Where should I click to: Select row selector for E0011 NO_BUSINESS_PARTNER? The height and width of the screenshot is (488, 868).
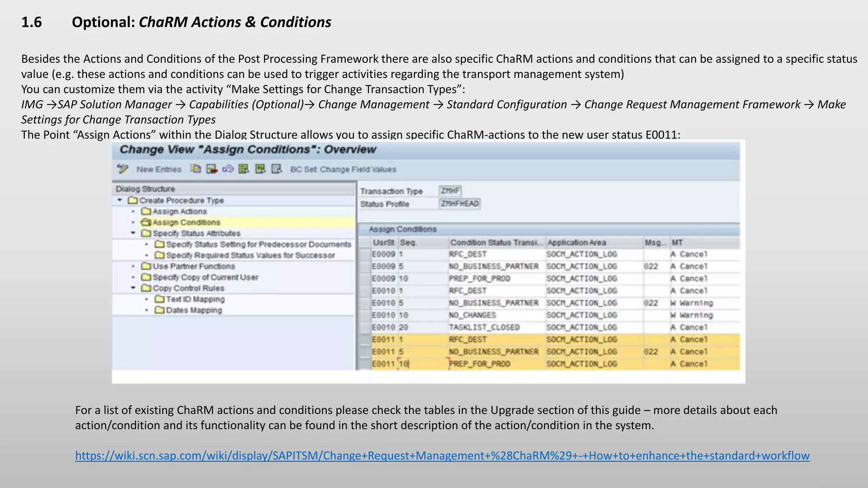coord(364,352)
